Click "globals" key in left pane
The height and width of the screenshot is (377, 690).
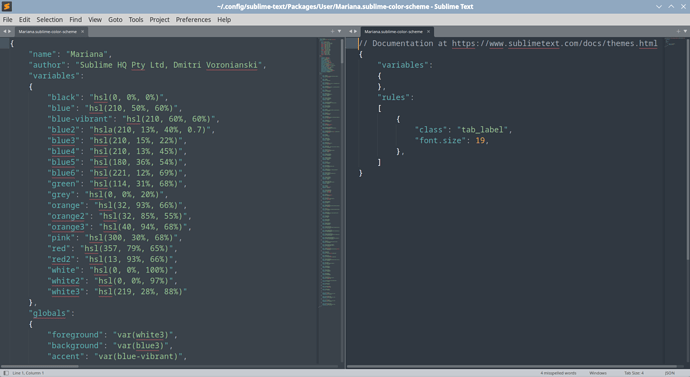tap(49, 313)
